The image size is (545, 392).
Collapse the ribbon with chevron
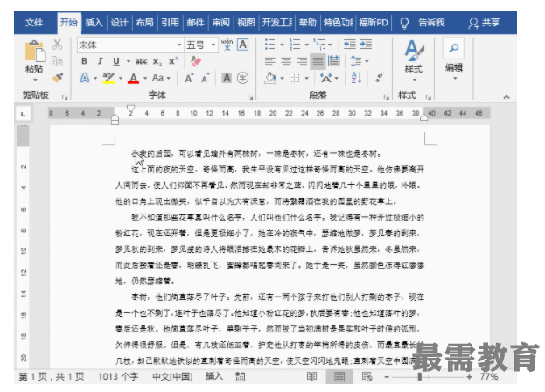tap(507, 97)
